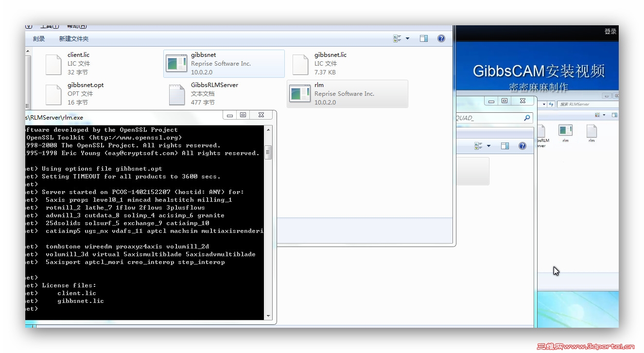
Task: Click the magnifier icon in QUAD_ search box
Action: click(x=527, y=118)
